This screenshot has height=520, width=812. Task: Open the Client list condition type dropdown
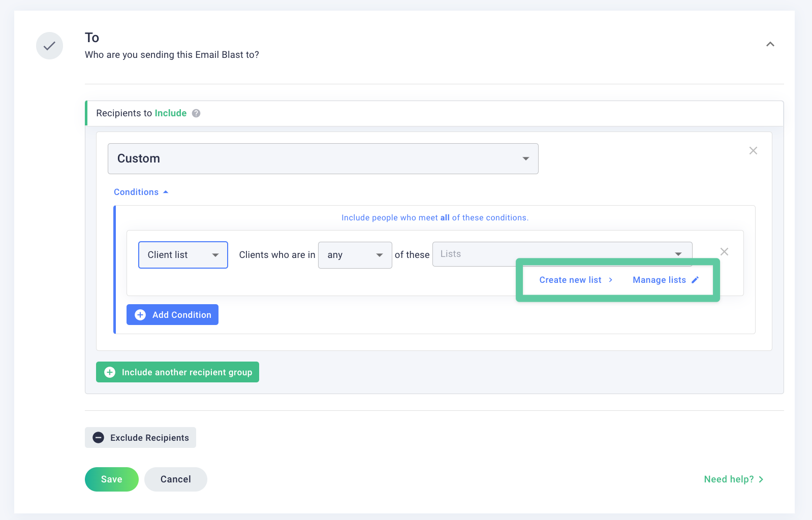[183, 255]
